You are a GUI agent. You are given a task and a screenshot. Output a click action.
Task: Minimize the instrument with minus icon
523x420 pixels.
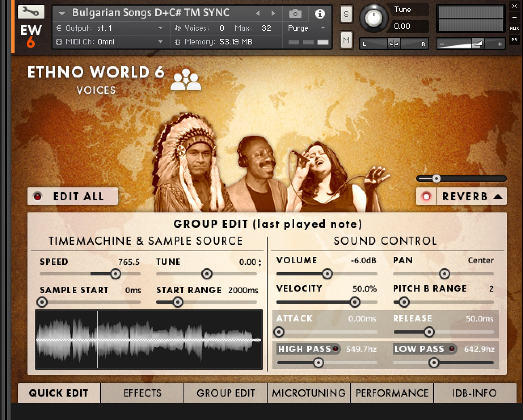click(x=515, y=17)
